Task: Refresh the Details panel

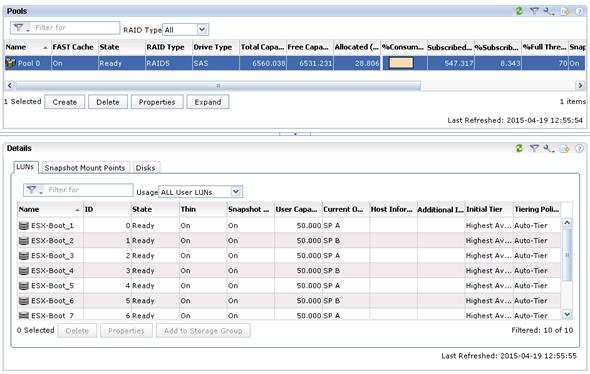Action: pos(519,148)
